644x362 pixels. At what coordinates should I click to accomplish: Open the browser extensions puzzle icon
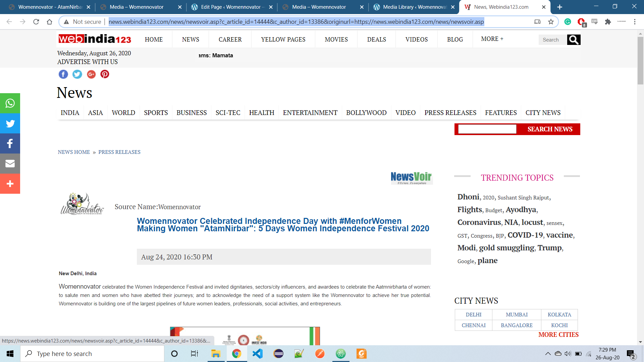(x=608, y=22)
